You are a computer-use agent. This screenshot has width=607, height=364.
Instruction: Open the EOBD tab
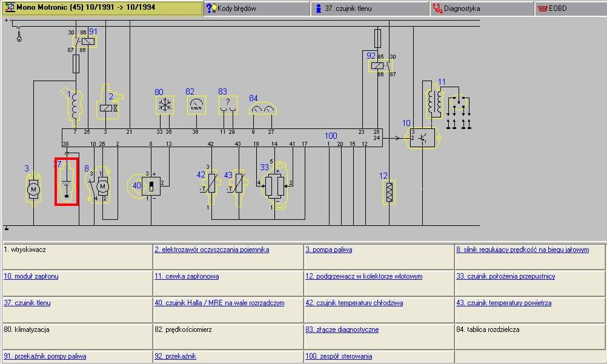tap(571, 8)
